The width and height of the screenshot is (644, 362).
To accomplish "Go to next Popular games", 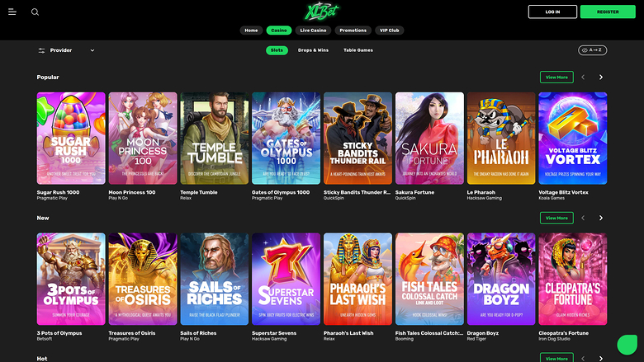I will coord(601,77).
